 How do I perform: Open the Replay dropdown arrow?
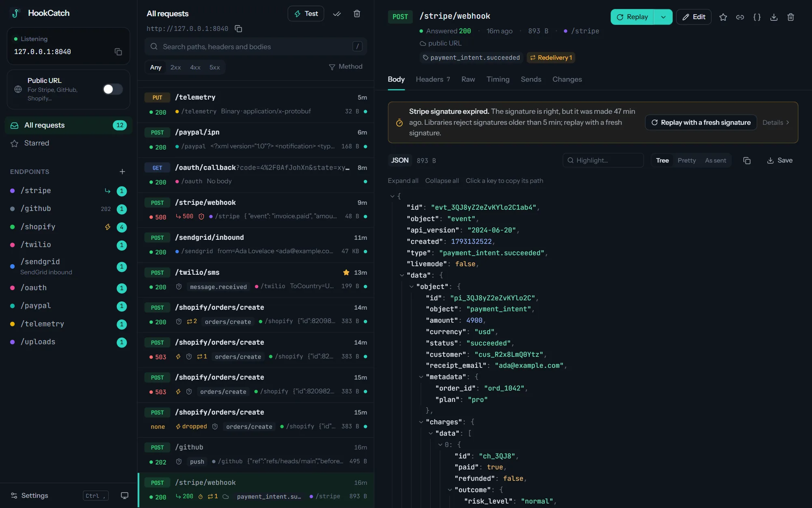coord(663,17)
